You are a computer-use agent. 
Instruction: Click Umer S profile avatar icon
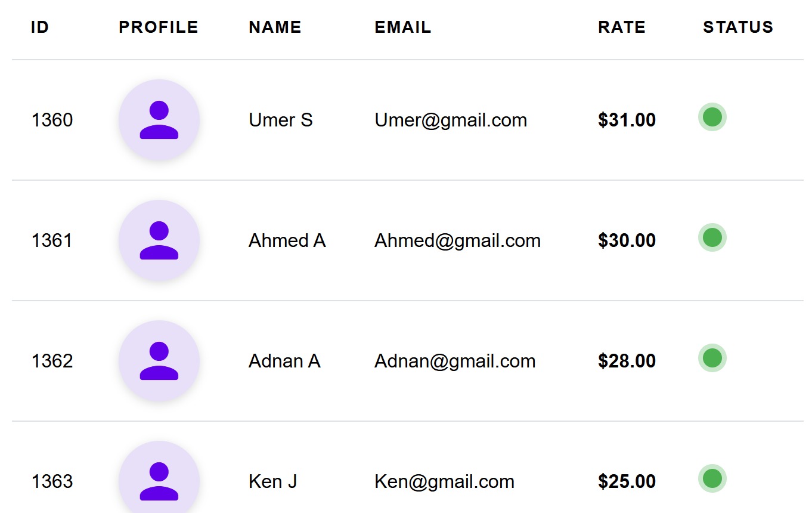[x=159, y=120]
